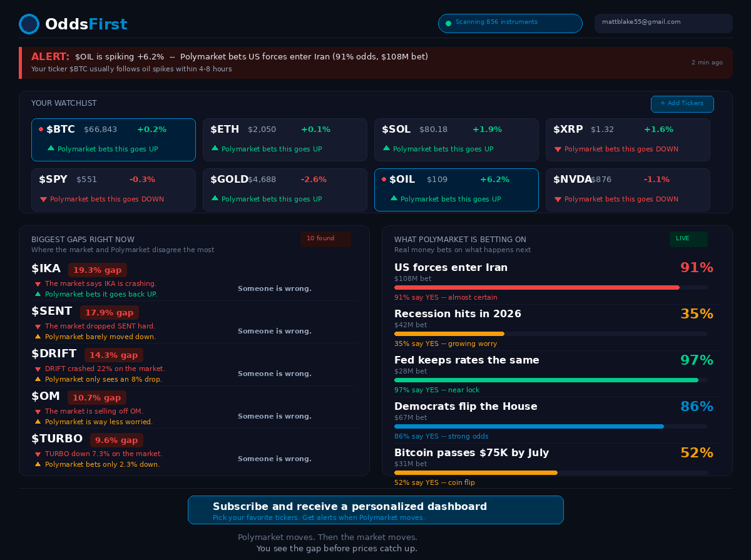Click 'Bitcoin passes $75K by July' title
Viewport: 751px width, 560px height.
click(471, 453)
